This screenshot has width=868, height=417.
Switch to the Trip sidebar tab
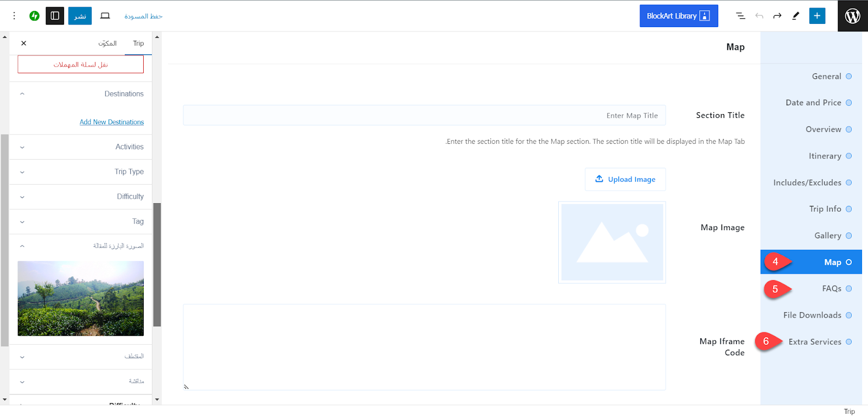138,43
